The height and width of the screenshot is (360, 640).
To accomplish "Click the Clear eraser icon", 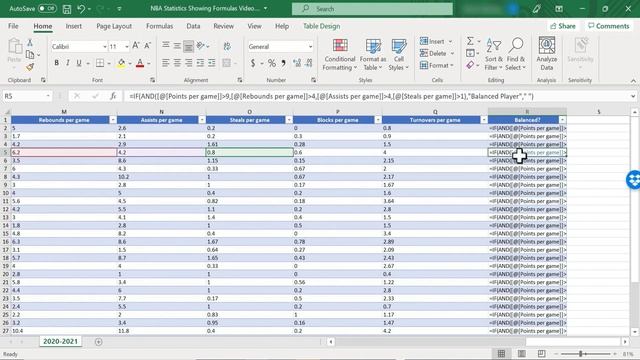I will pos(471,65).
